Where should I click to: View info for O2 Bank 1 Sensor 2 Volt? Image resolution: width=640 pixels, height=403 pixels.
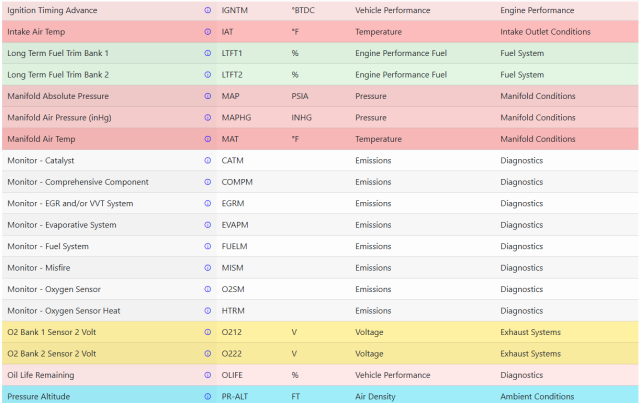click(x=208, y=332)
